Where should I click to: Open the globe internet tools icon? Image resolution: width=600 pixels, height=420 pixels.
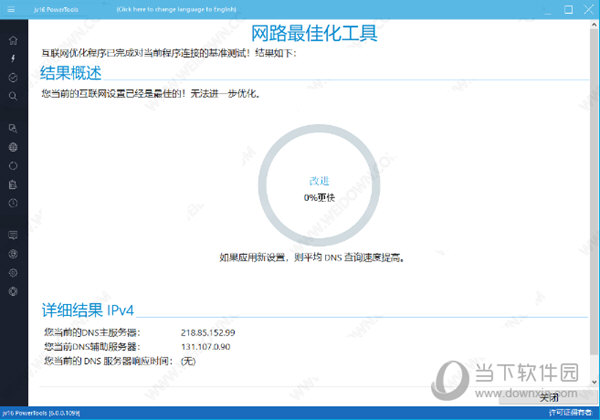click(13, 147)
